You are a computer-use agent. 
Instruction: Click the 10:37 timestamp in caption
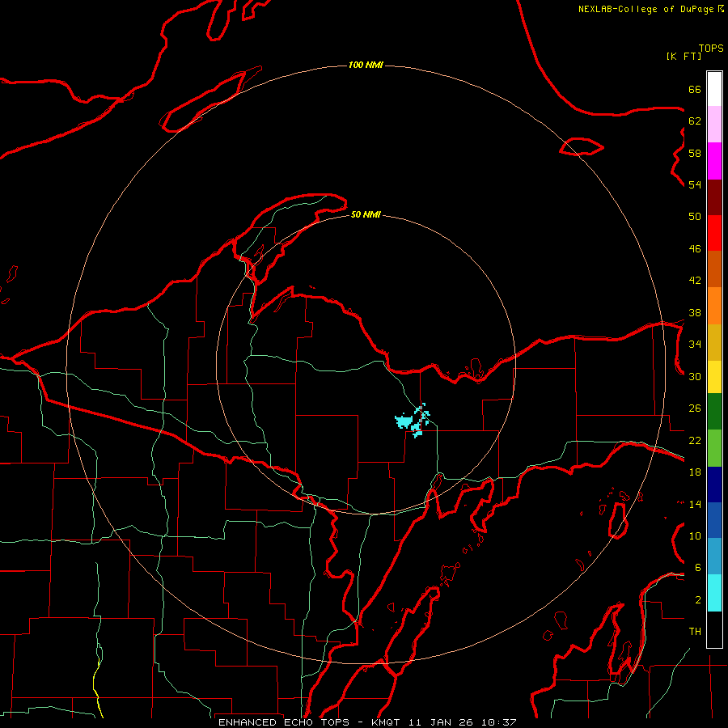(x=498, y=722)
